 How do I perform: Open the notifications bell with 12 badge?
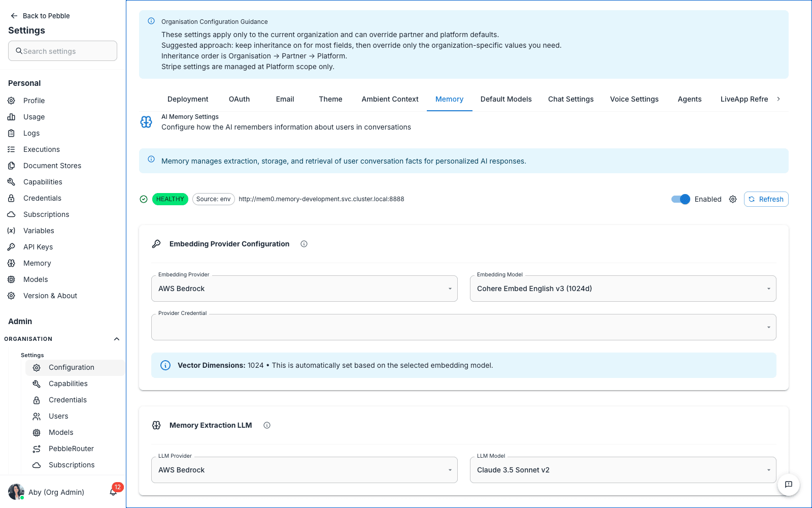tap(113, 492)
